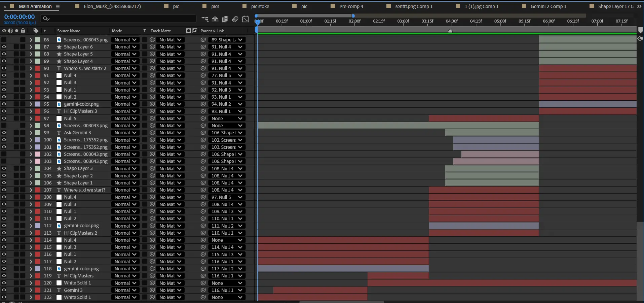Screen dimensions: 644x303
Task: Open Parent dropdown for layer 114 Null 4
Action: click(227, 240)
